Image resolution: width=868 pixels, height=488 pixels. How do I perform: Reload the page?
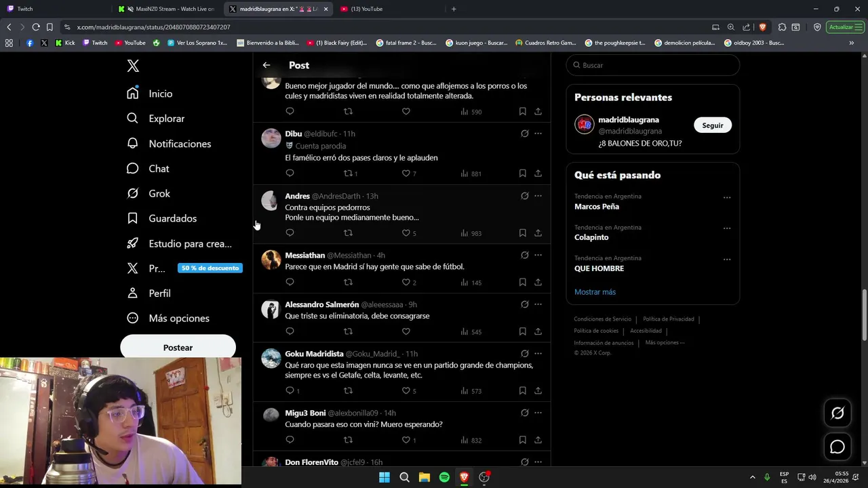[x=36, y=27]
